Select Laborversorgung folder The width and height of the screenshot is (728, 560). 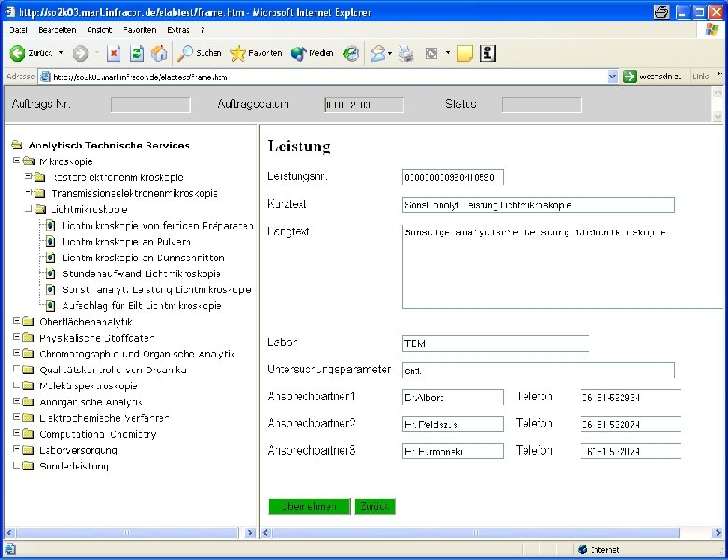[78, 451]
